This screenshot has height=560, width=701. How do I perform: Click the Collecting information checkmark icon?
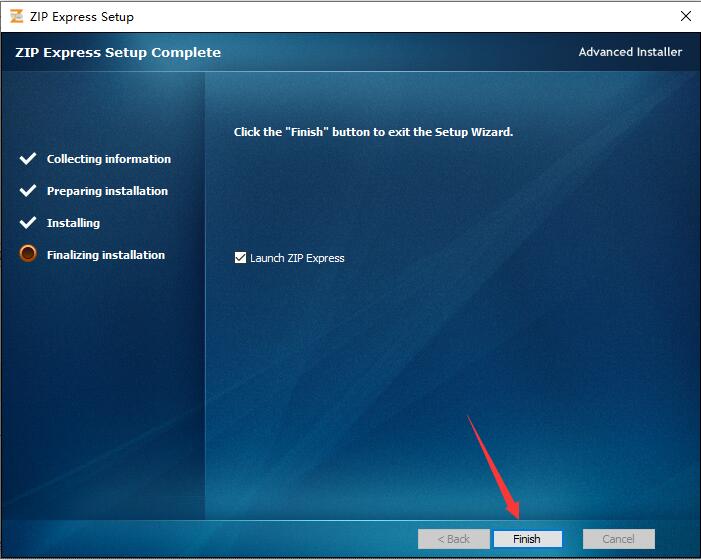click(28, 159)
